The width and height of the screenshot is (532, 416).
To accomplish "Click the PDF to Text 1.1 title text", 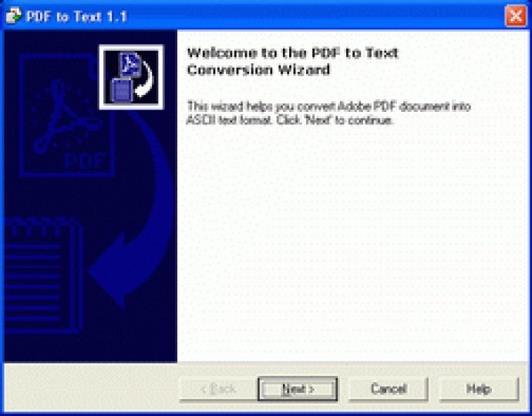I will tap(76, 16).
